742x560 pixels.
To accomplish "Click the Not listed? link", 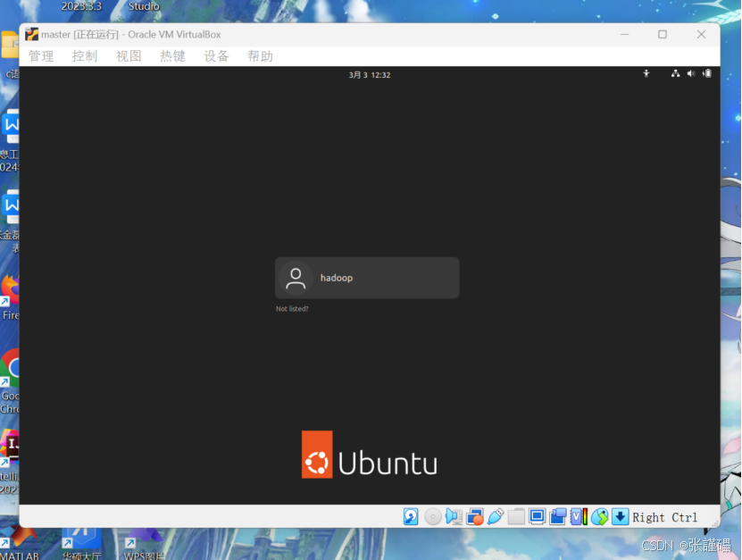I will click(x=292, y=309).
